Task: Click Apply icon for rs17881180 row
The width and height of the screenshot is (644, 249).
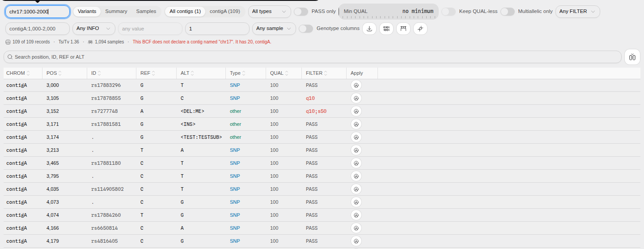Action: pos(356,163)
